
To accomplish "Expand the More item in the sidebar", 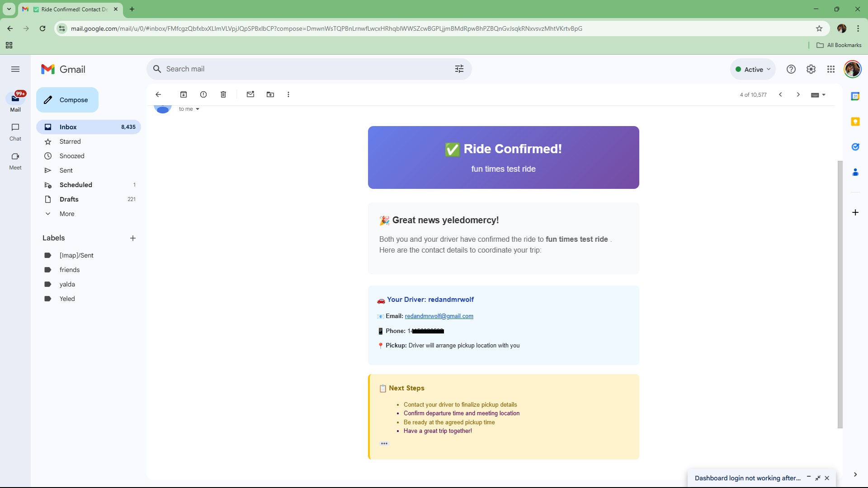I will click(67, 214).
